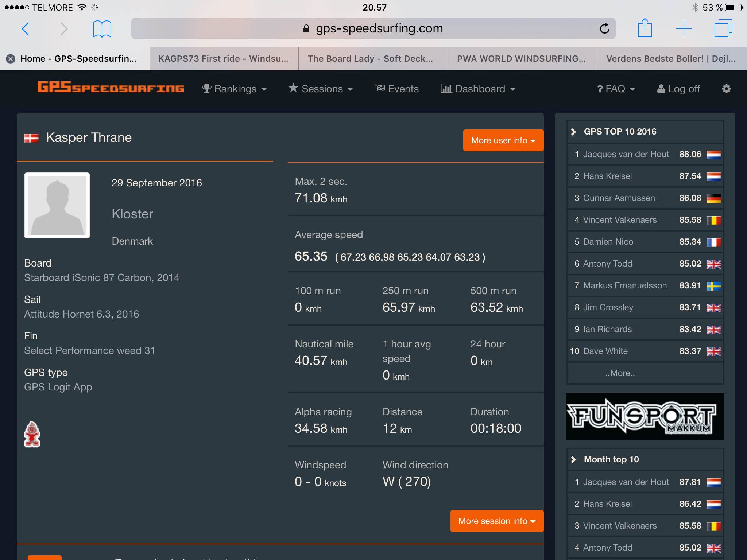Screen dimensions: 747x560
Task: Click the Funsport Makkum banner
Action: (x=645, y=416)
